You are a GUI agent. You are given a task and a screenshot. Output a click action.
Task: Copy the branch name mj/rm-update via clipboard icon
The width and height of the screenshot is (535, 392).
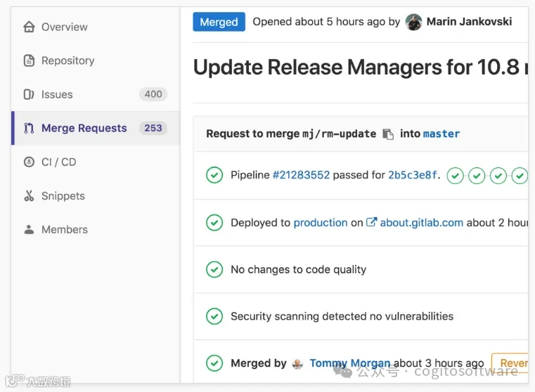(x=388, y=134)
